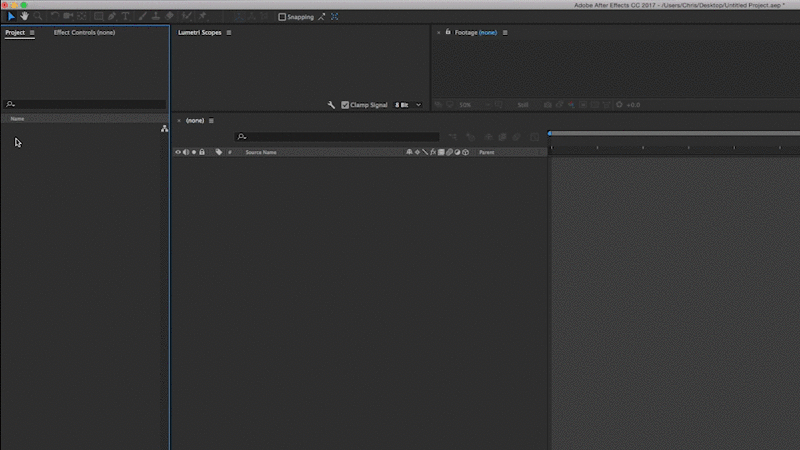
Task: Reset exposure in the Footage panel
Action: click(x=619, y=105)
